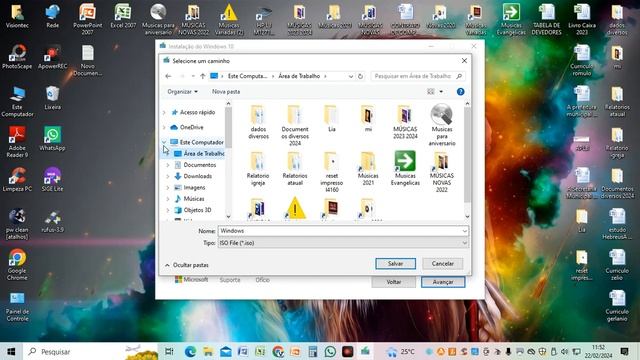Image resolution: width=640 pixels, height=360 pixels.
Task: Expand OneDrive in navigation tree
Action: pos(164,127)
